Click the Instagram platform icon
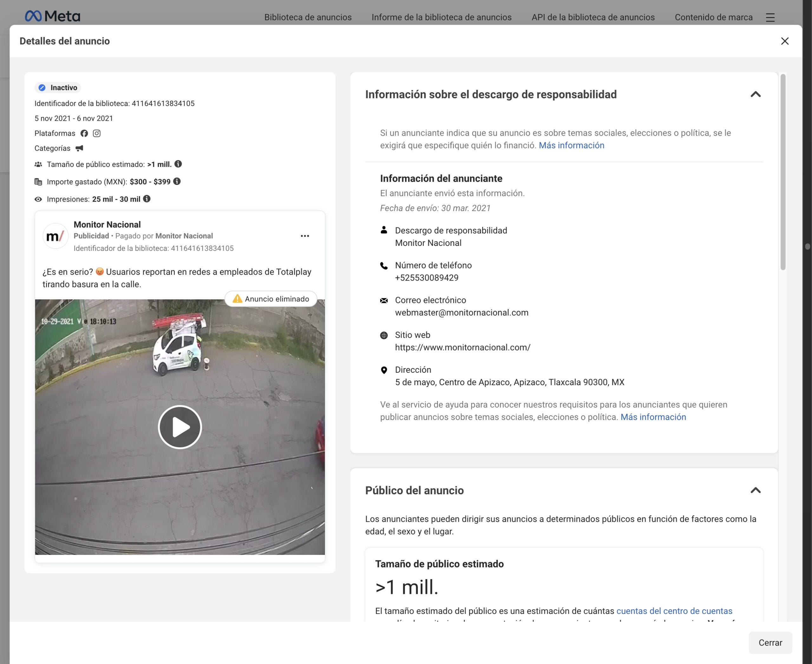This screenshot has width=812, height=664. (x=97, y=134)
